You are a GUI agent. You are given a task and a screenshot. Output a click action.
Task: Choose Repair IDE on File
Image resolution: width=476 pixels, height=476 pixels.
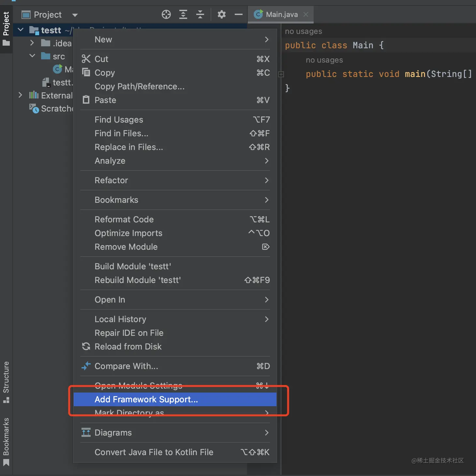(x=175, y=333)
